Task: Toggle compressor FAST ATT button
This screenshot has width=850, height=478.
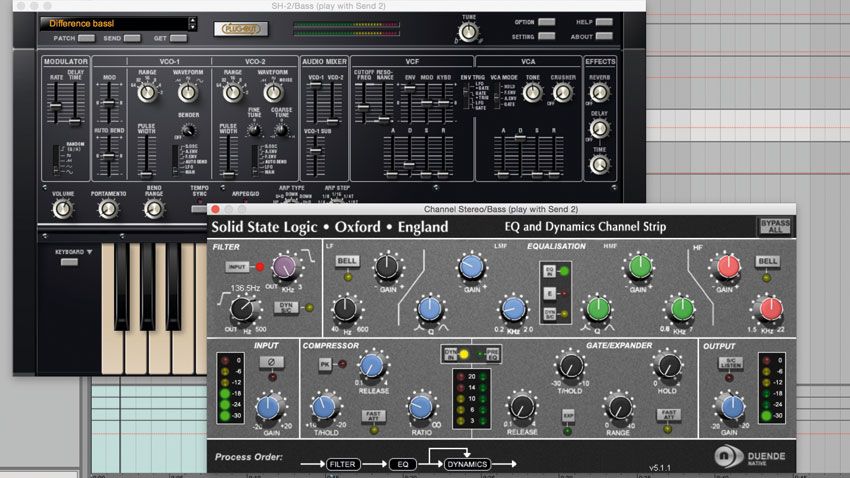Action: pyautogui.click(x=373, y=416)
